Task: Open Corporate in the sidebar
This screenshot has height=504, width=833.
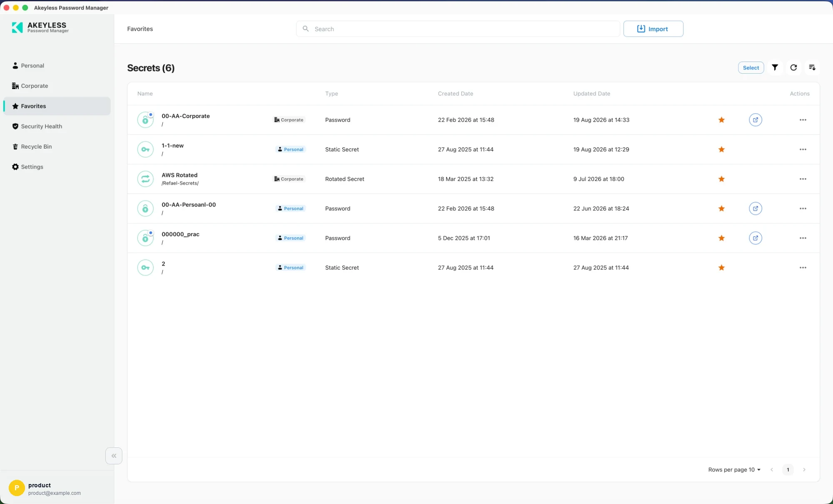Action: (57, 86)
